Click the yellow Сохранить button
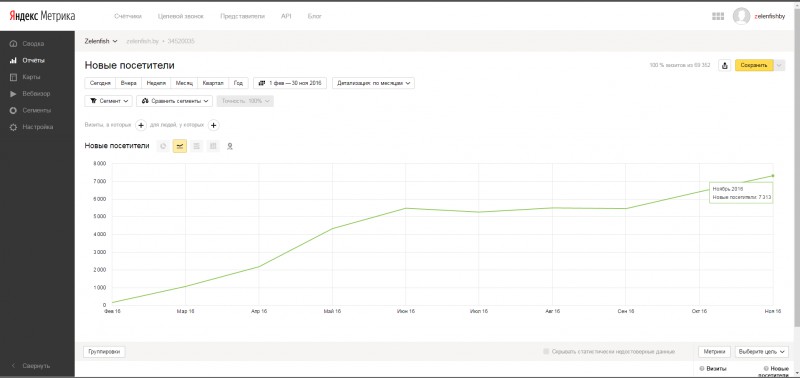 754,65
